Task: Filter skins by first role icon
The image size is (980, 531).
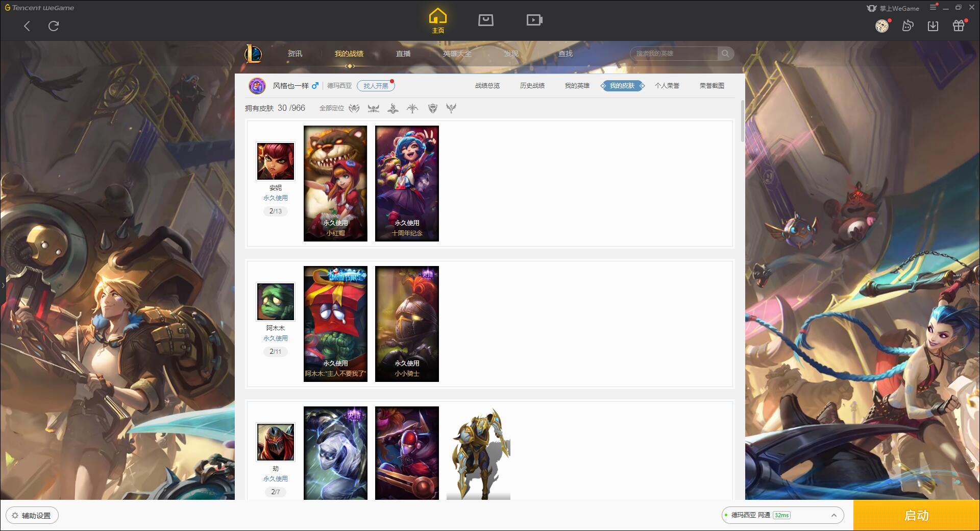Action: (x=354, y=108)
